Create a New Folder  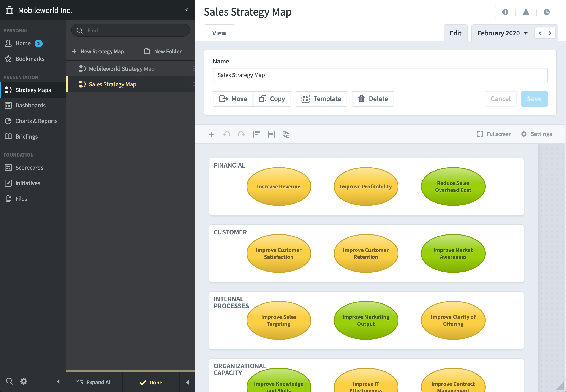[x=163, y=52]
